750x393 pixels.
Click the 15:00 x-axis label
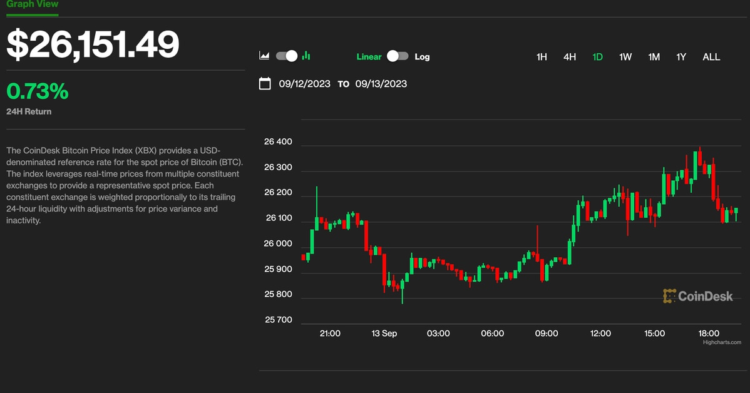pyautogui.click(x=654, y=333)
